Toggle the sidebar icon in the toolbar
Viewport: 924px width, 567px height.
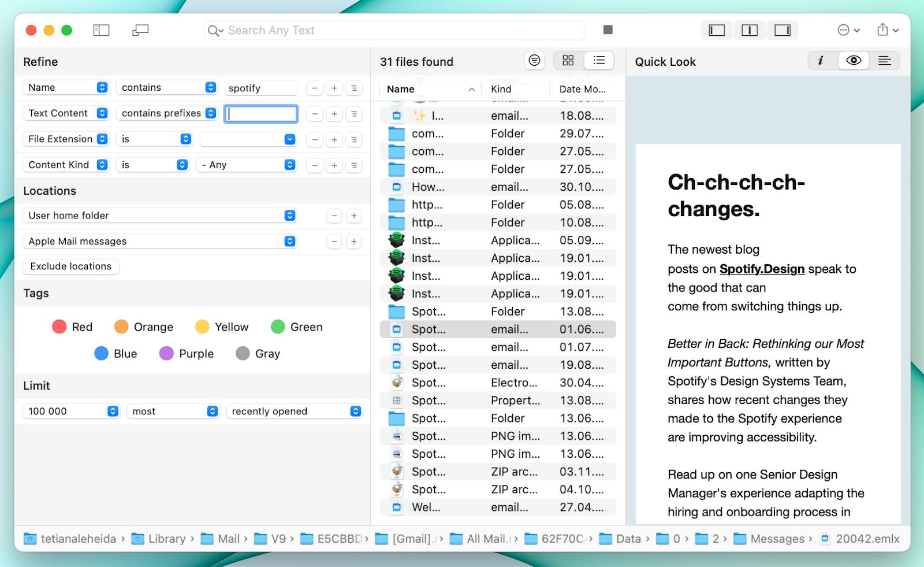point(101,30)
